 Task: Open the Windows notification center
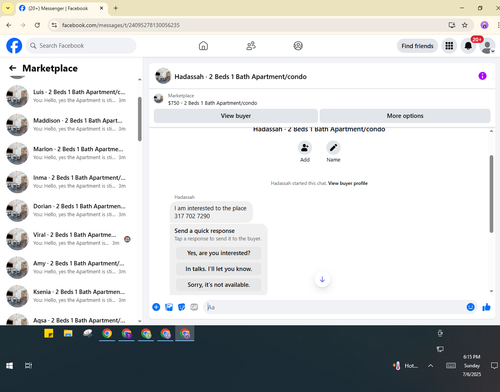(494, 366)
